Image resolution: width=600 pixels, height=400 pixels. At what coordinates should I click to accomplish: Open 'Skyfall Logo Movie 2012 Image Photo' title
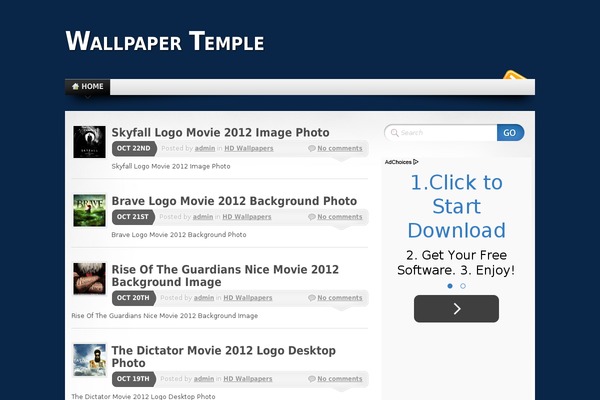pos(220,132)
